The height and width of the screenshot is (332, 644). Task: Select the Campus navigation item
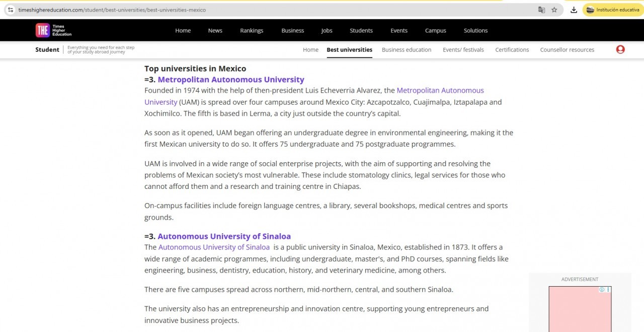(435, 31)
